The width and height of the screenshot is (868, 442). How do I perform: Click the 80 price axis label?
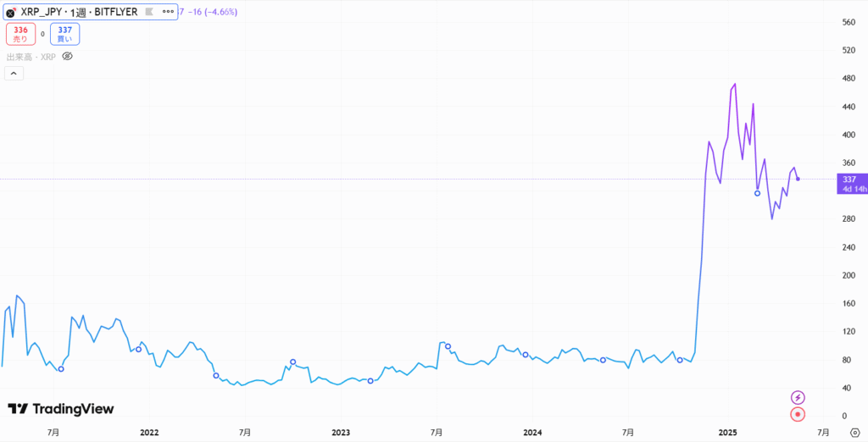click(846, 360)
